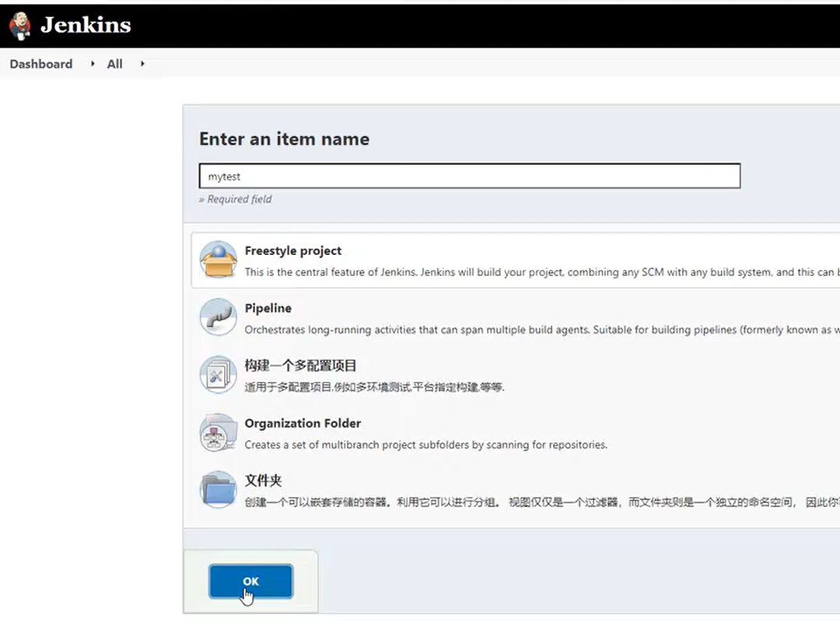
Task: Choose the Pipeline item type label
Action: click(x=268, y=308)
